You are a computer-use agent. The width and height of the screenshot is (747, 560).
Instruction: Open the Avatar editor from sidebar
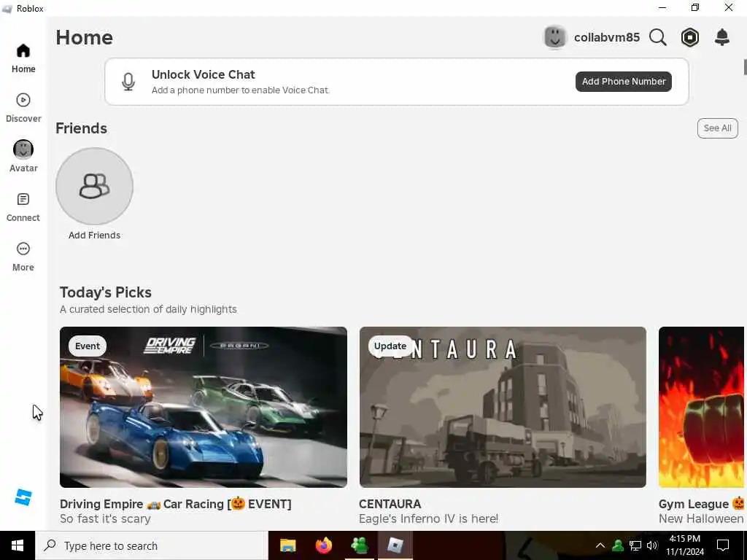pos(23,157)
